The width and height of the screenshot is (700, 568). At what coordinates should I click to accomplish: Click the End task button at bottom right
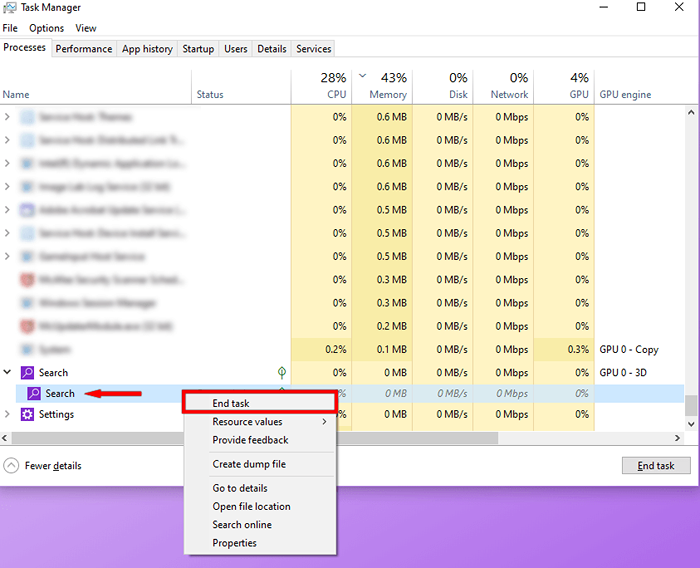(x=656, y=466)
